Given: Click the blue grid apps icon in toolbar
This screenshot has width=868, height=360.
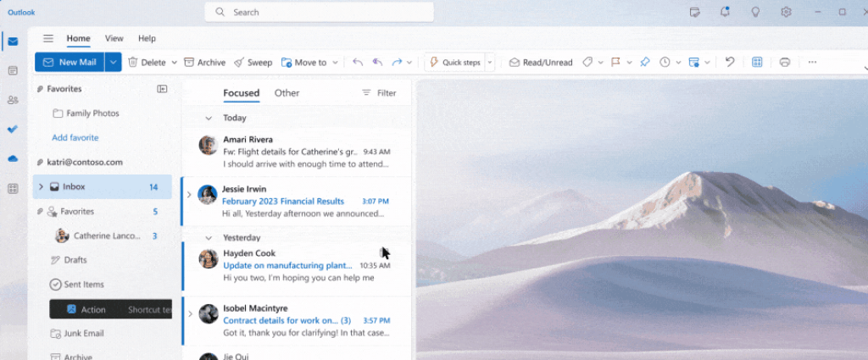Looking at the screenshot, I should pos(757,63).
